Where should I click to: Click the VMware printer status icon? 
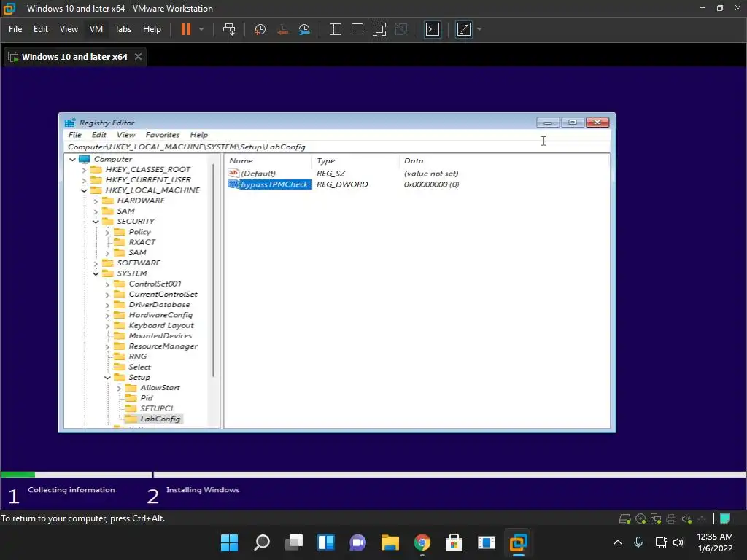point(671,519)
